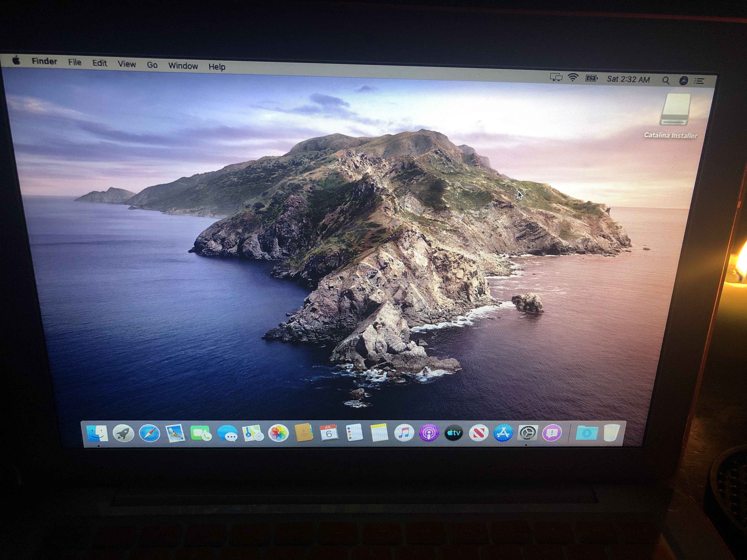This screenshot has height=560, width=747.
Task: Open Spotlight search in menu bar
Action: tap(666, 80)
